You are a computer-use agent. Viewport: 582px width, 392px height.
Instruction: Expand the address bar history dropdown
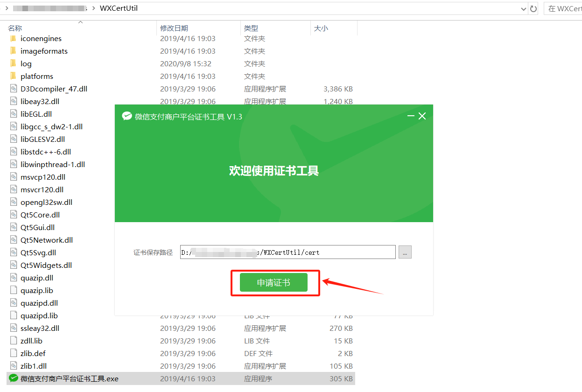523,8
